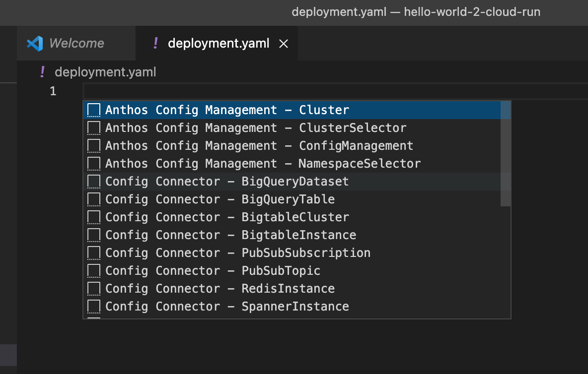Click the warning icon on the deployment.yaml tab
The image size is (588, 374).
coord(155,43)
